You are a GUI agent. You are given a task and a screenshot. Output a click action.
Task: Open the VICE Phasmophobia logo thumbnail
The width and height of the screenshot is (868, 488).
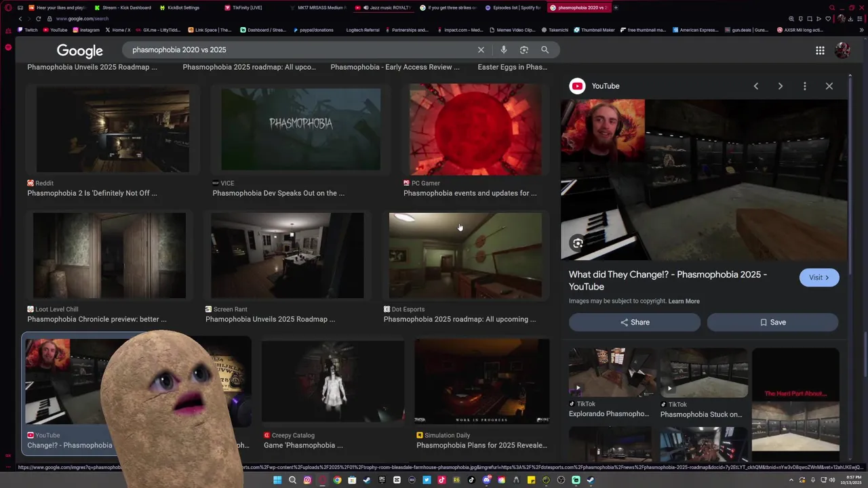coord(300,129)
